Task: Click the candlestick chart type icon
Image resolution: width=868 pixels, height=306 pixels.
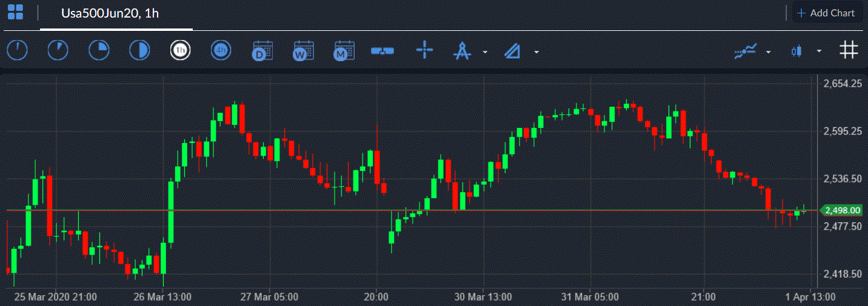Action: click(797, 52)
